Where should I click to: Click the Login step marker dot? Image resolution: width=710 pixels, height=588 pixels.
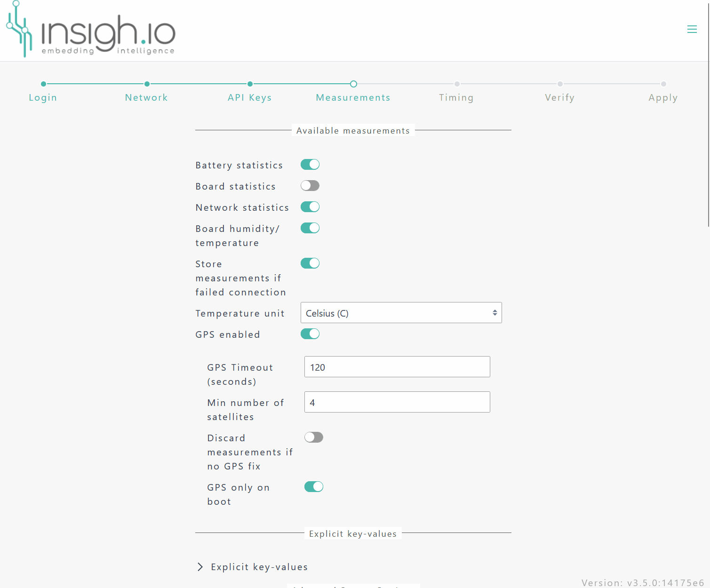tap(43, 84)
